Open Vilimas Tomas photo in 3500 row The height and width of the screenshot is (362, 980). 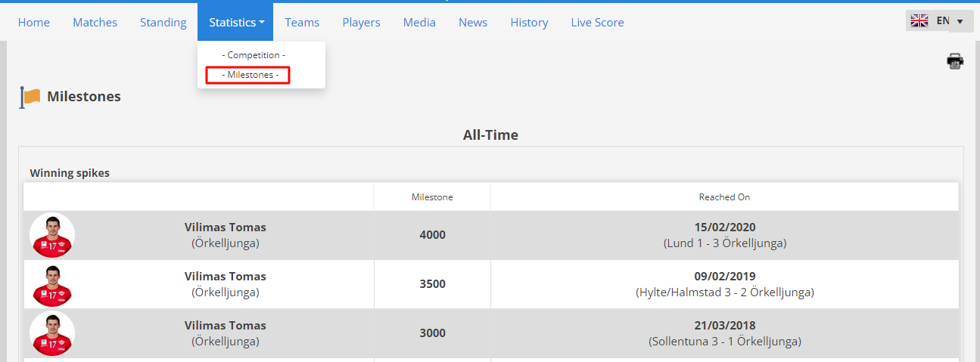(x=52, y=284)
